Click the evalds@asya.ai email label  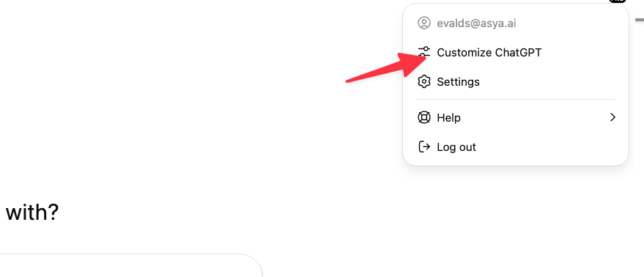476,23
